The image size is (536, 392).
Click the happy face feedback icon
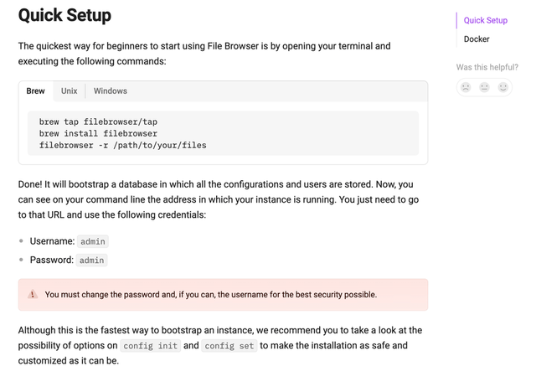click(502, 87)
